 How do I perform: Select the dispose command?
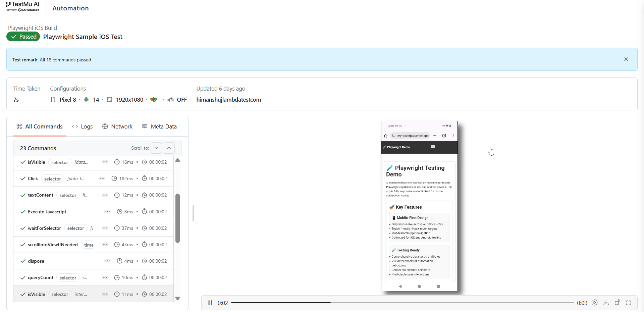[x=93, y=261]
